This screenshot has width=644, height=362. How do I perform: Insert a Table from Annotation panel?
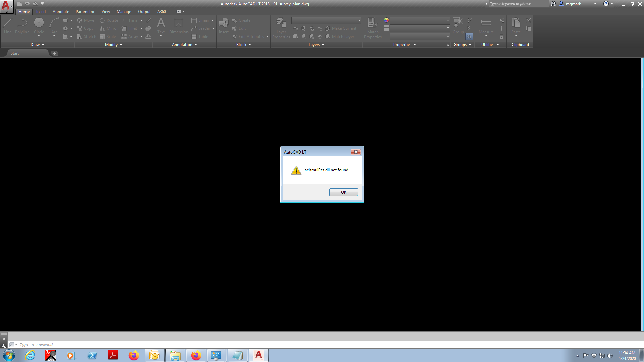tap(200, 37)
